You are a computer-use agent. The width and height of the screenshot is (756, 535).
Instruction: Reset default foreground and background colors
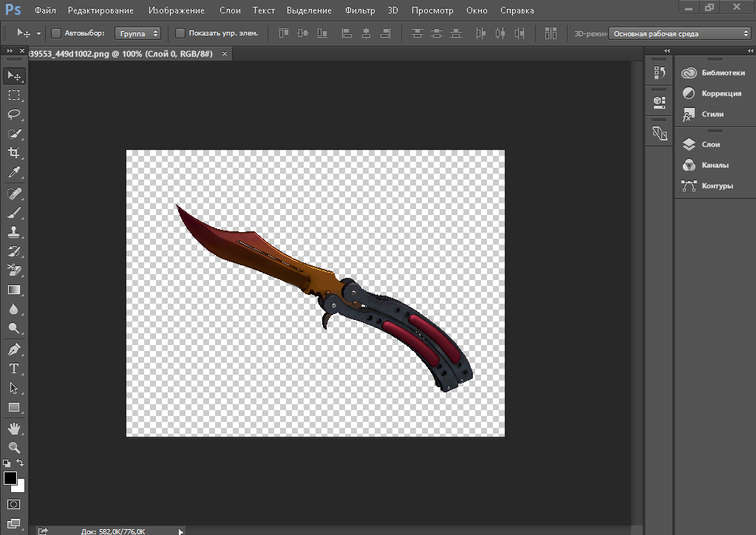pyautogui.click(x=6, y=463)
